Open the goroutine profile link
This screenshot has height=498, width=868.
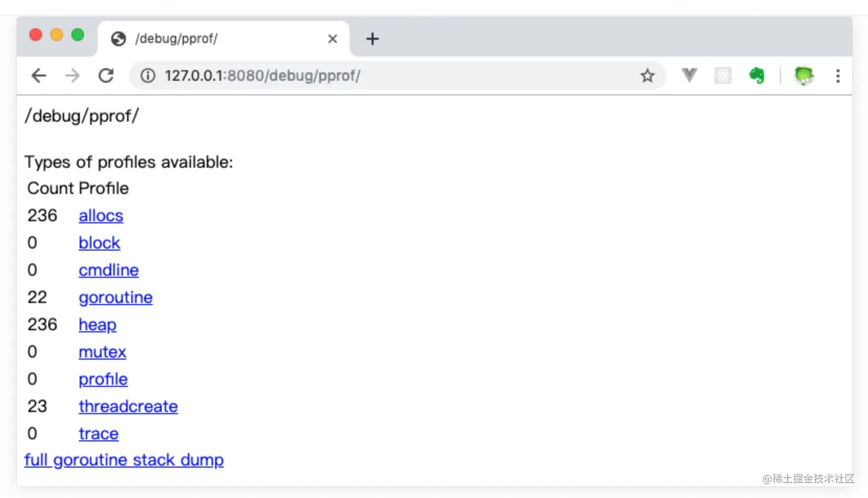pos(115,298)
